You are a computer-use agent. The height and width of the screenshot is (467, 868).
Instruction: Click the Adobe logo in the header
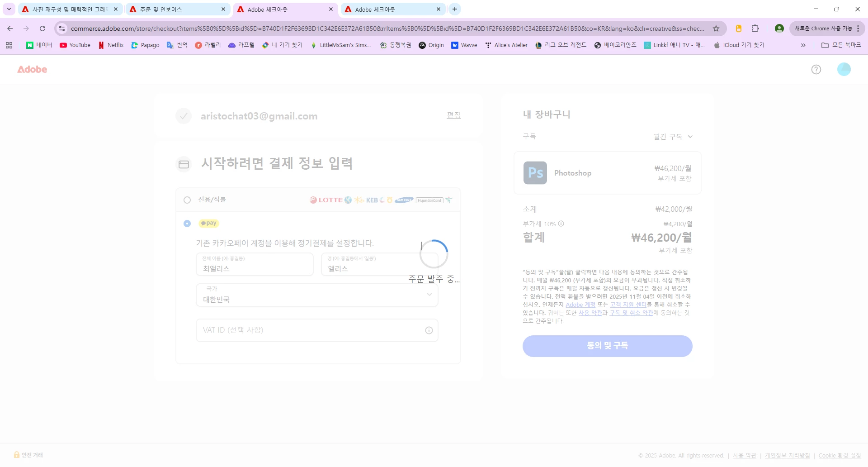pos(32,69)
